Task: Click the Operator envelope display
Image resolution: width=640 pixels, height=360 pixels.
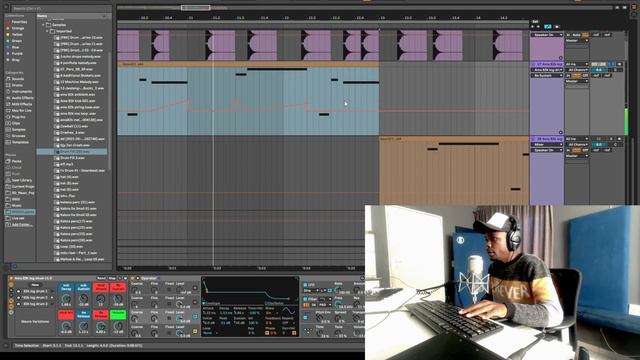Action: point(250,289)
